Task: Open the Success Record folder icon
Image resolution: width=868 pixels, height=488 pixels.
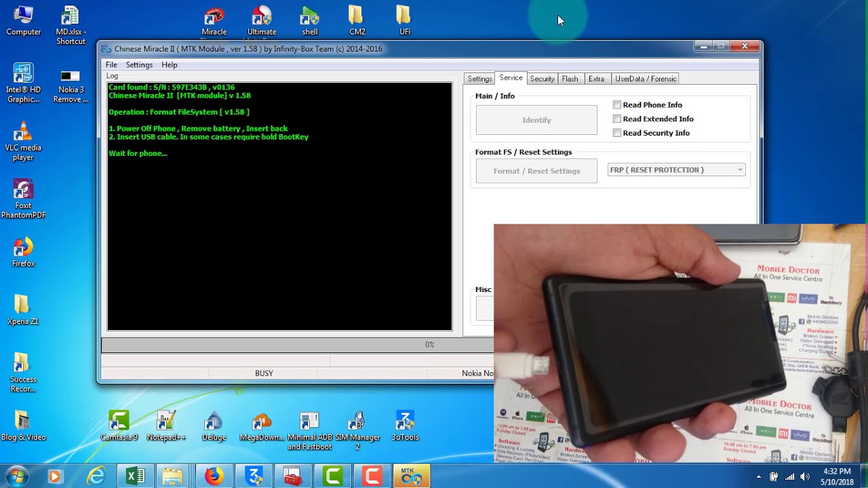Action: tap(24, 373)
